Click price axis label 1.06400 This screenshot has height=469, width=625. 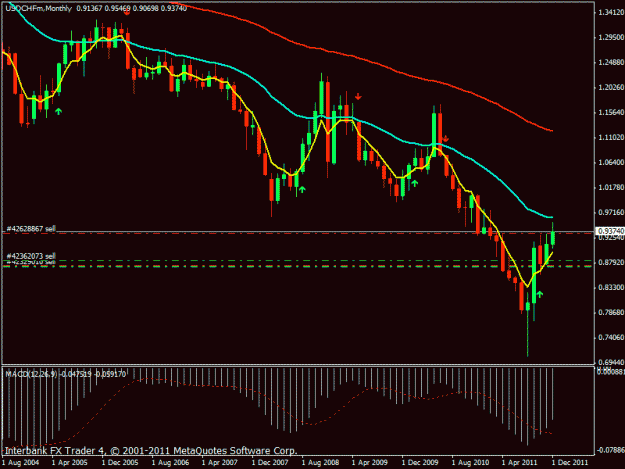(x=611, y=163)
